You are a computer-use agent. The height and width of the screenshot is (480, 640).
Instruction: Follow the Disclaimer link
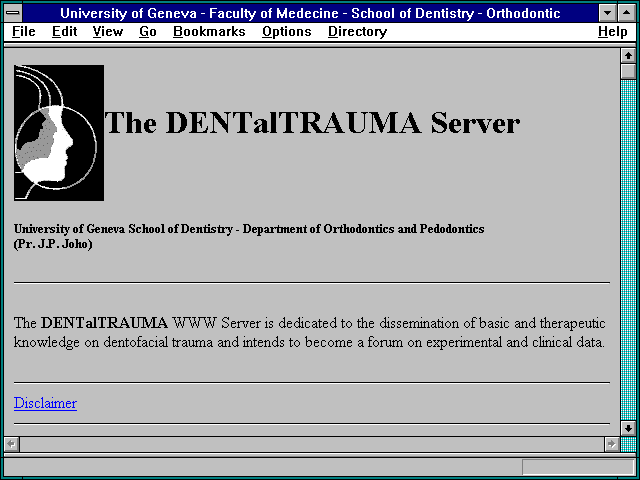pyautogui.click(x=45, y=403)
